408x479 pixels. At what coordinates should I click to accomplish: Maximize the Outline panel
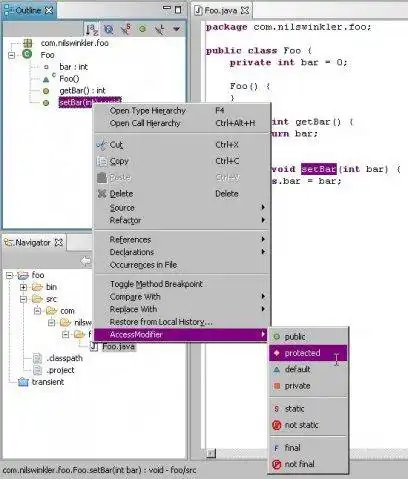(178, 9)
